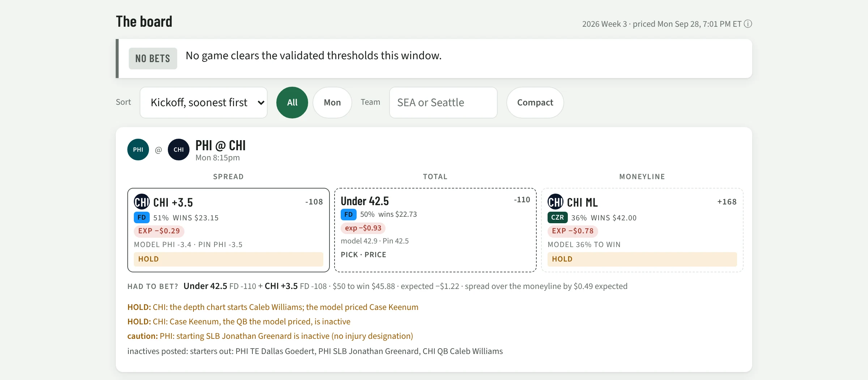Image resolution: width=868 pixels, height=380 pixels.
Task: Click the CHI logo in the moneyline card
Action: [556, 202]
